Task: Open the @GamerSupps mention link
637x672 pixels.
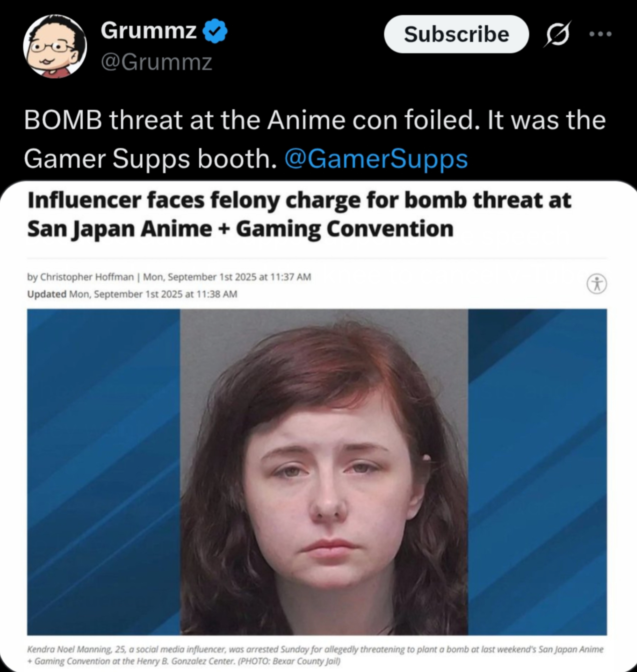Action: click(376, 159)
